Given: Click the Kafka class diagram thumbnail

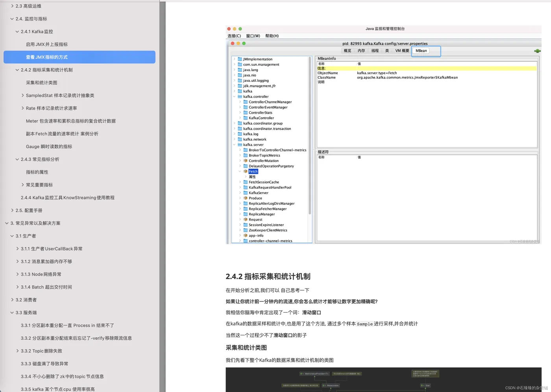Looking at the screenshot, I should (x=383, y=379).
